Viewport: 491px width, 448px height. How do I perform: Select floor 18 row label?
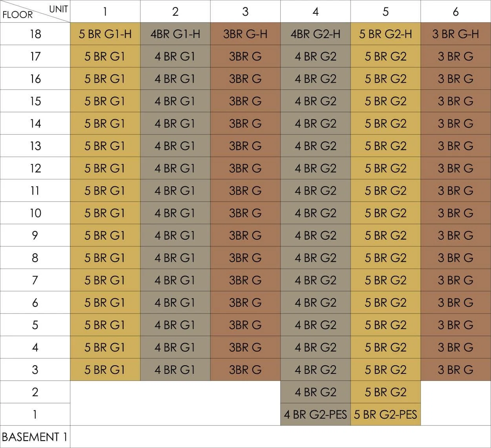(x=35, y=34)
